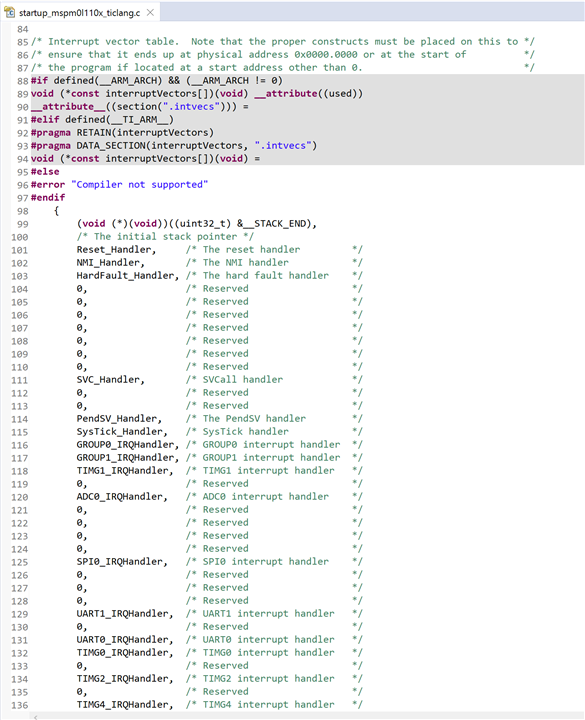Click the ADC0_IRQHandler entry
This screenshot has width=585, height=720.
122,497
